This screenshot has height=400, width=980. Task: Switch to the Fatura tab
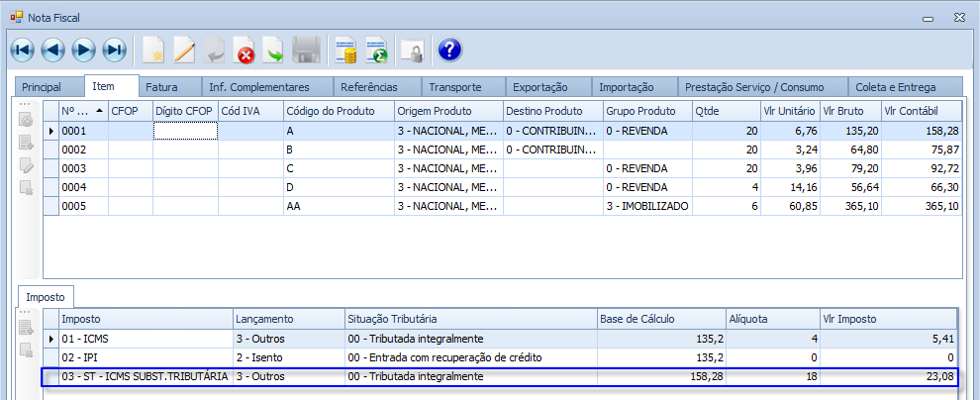coord(161,87)
